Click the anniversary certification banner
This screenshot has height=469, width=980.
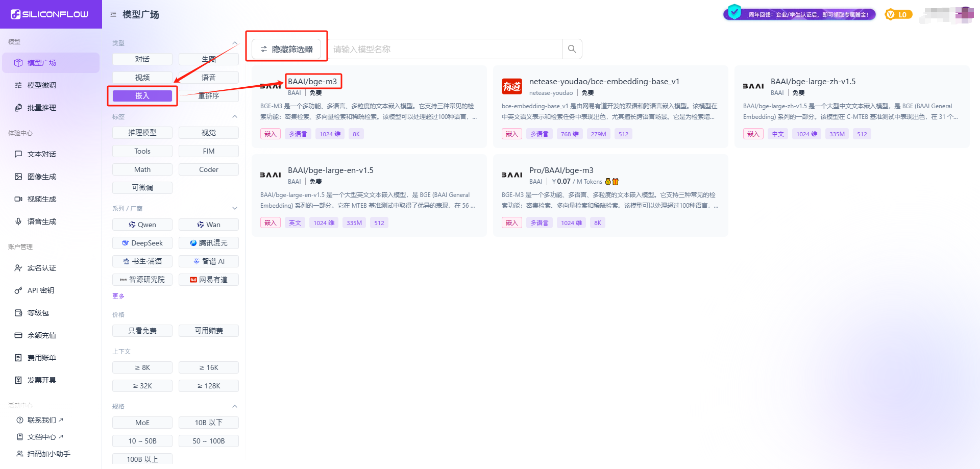[x=799, y=14]
